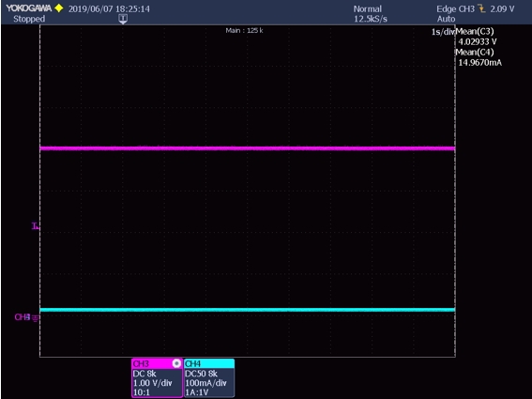
Task: Click the CH4 '100mA/div' scale
Action: [205, 383]
